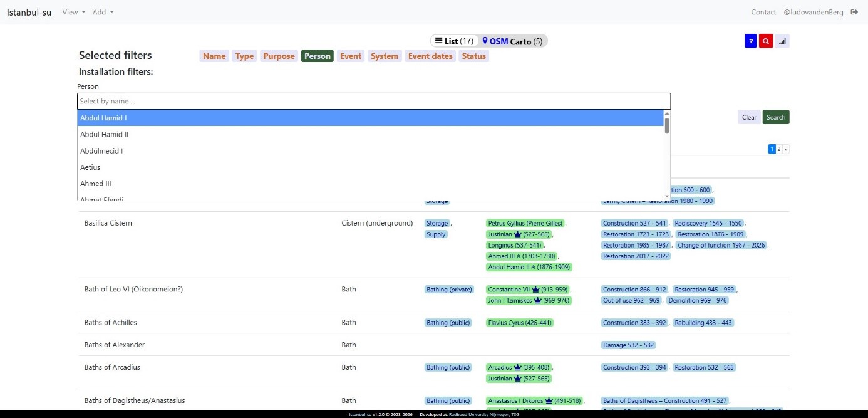Go to page 2 of results
The width and height of the screenshot is (868, 418).
779,149
